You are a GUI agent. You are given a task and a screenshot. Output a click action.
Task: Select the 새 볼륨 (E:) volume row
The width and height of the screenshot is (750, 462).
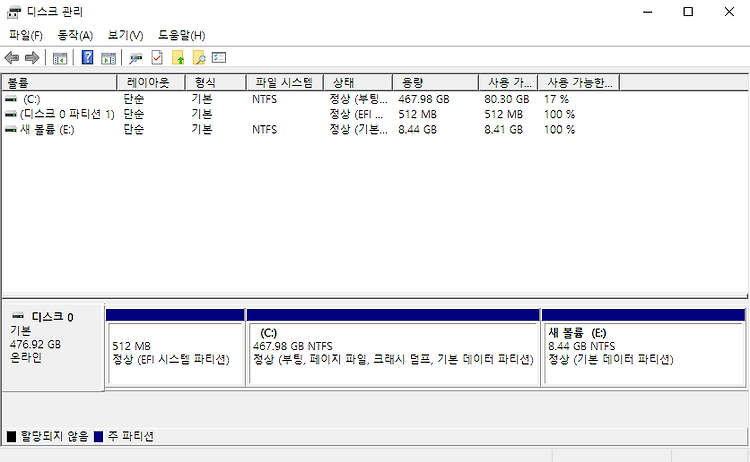point(47,130)
